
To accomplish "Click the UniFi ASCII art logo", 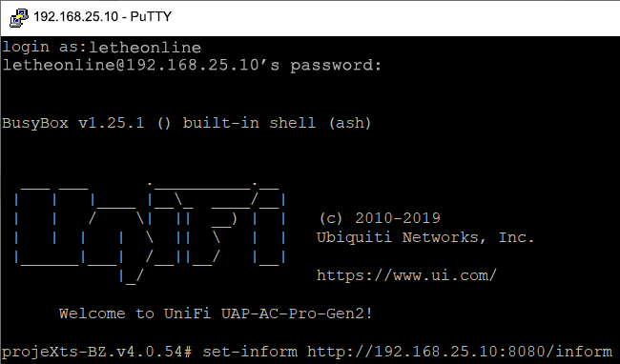I will [150, 233].
